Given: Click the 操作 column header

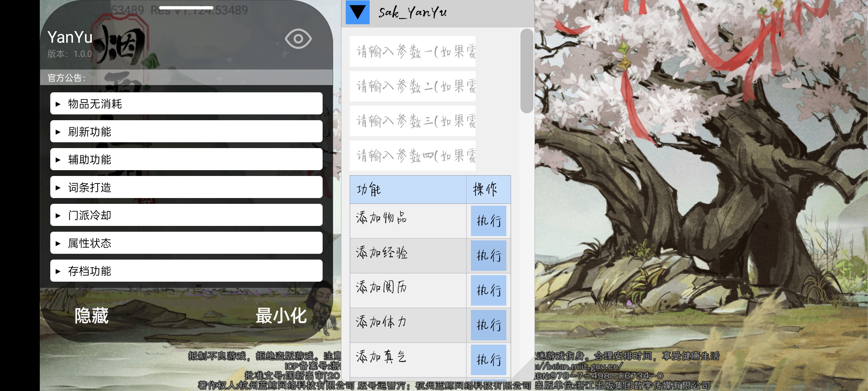Looking at the screenshot, I should pos(489,189).
